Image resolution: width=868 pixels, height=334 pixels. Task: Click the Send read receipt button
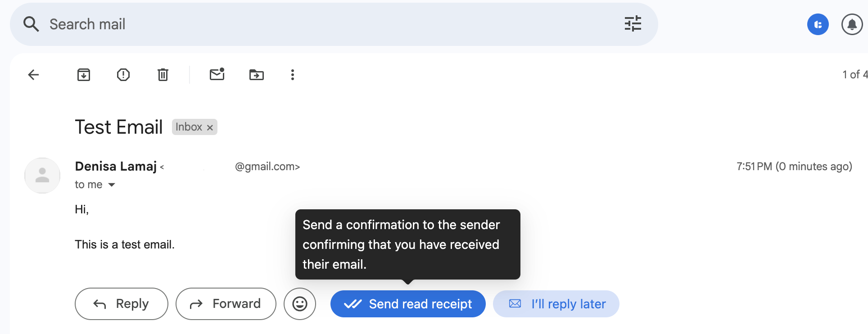click(407, 304)
